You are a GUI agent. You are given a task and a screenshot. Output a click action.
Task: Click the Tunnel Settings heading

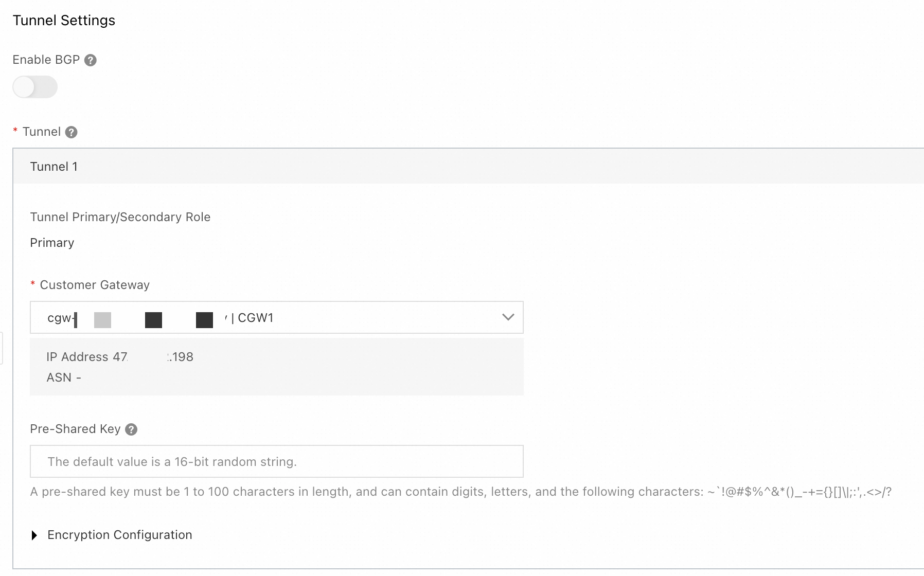pyautogui.click(x=64, y=21)
